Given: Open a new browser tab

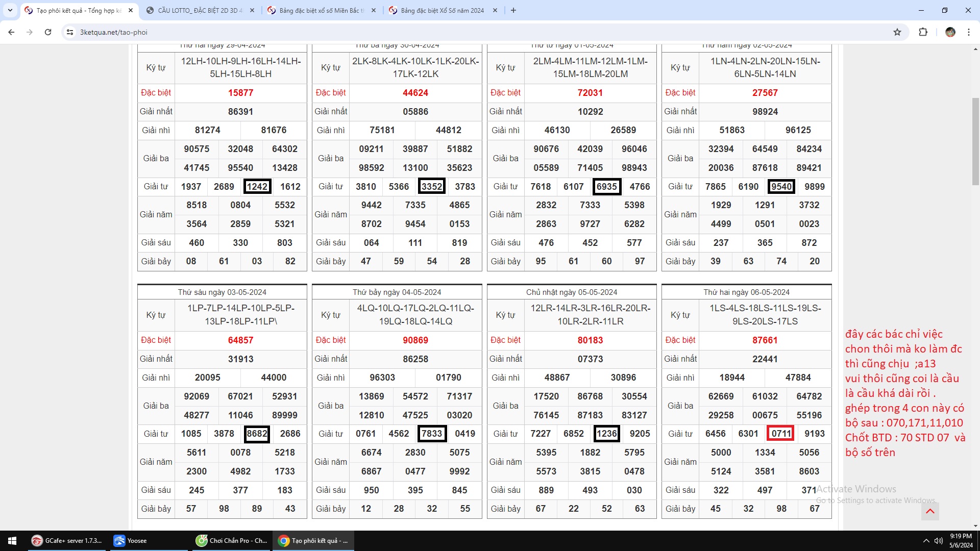Looking at the screenshot, I should 513,10.
